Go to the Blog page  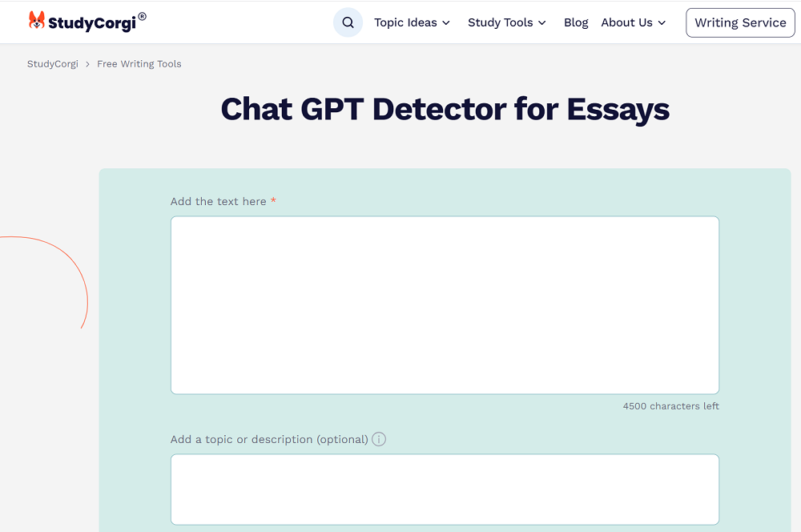point(576,22)
